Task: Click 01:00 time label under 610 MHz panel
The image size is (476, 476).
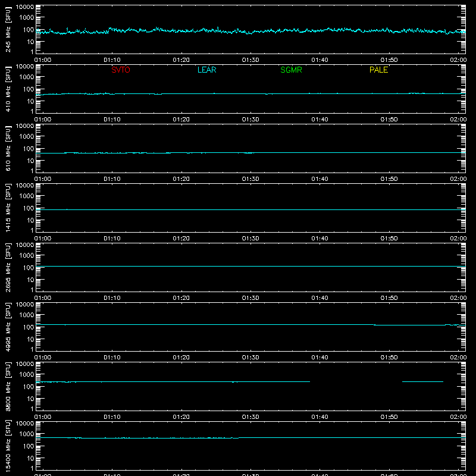Action: coord(43,179)
